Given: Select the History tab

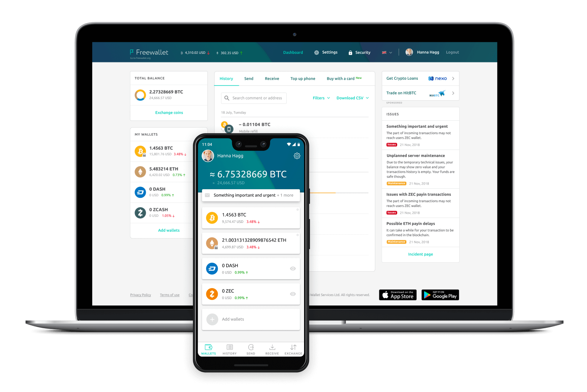Looking at the screenshot, I should 227,79.
